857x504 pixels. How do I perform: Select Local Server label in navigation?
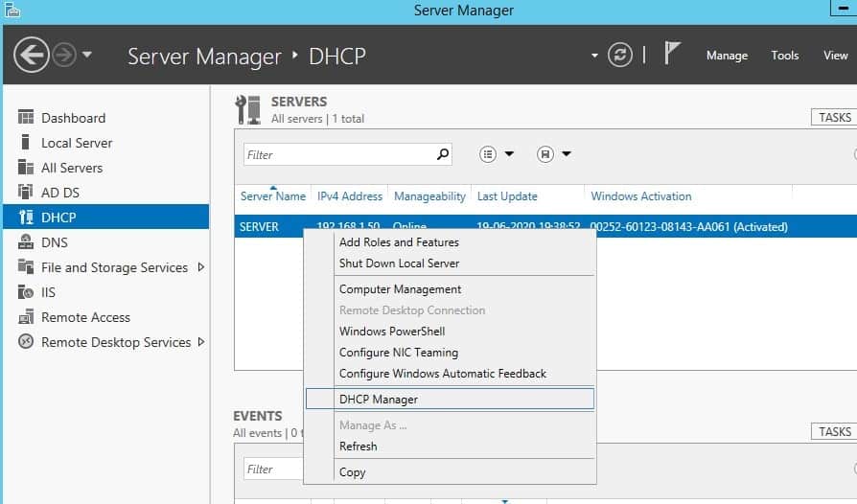(x=77, y=143)
